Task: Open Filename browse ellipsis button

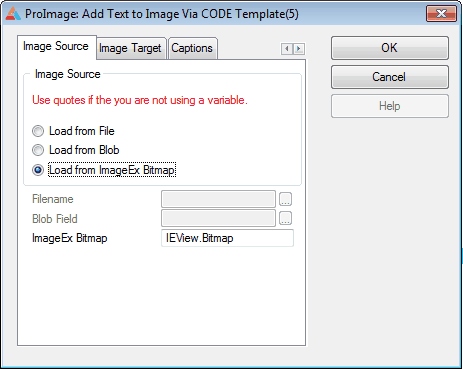Action: tap(285, 199)
